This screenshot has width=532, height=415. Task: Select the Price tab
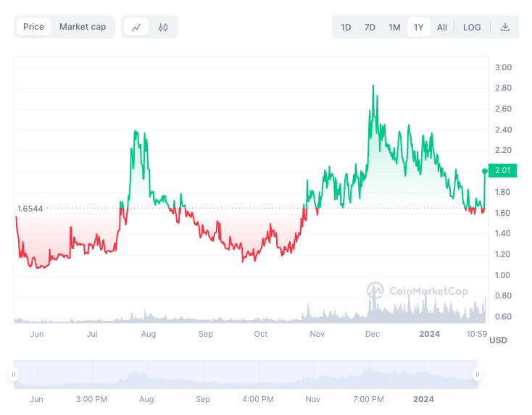coord(33,27)
